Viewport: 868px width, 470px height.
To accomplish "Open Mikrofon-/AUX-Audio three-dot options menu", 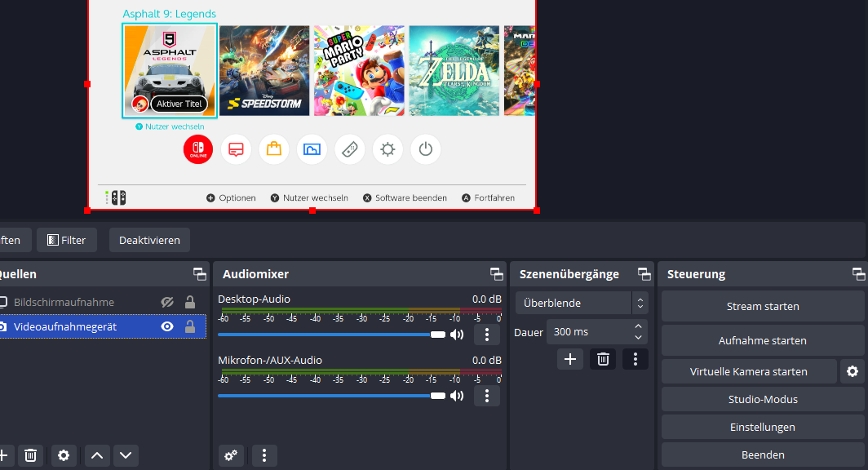I will (x=487, y=396).
